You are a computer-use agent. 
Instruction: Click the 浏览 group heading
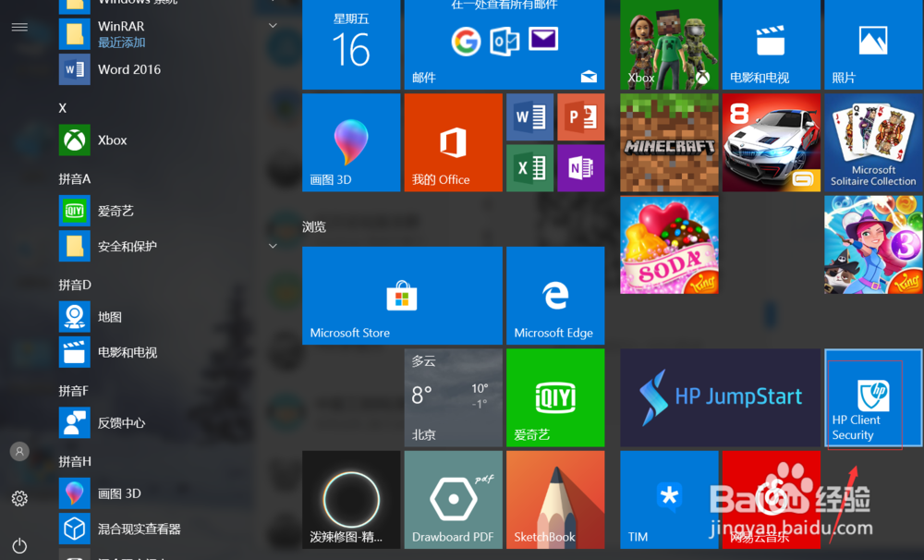[x=314, y=227]
